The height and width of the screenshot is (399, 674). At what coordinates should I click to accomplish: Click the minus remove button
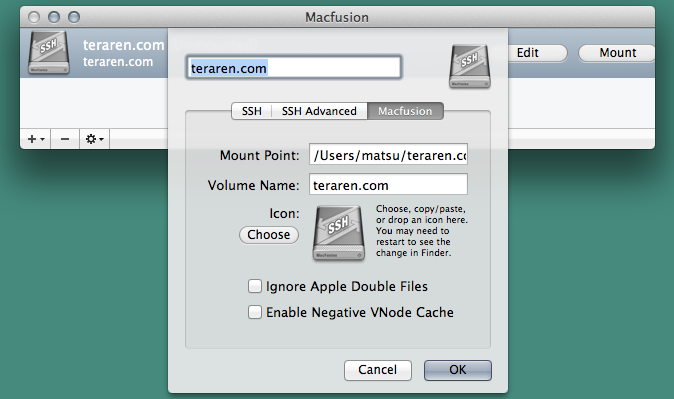coord(65,139)
